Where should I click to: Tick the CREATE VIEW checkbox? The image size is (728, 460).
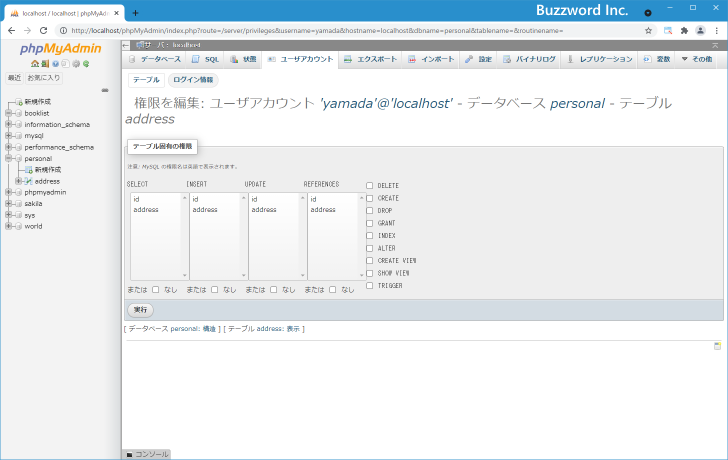point(370,261)
